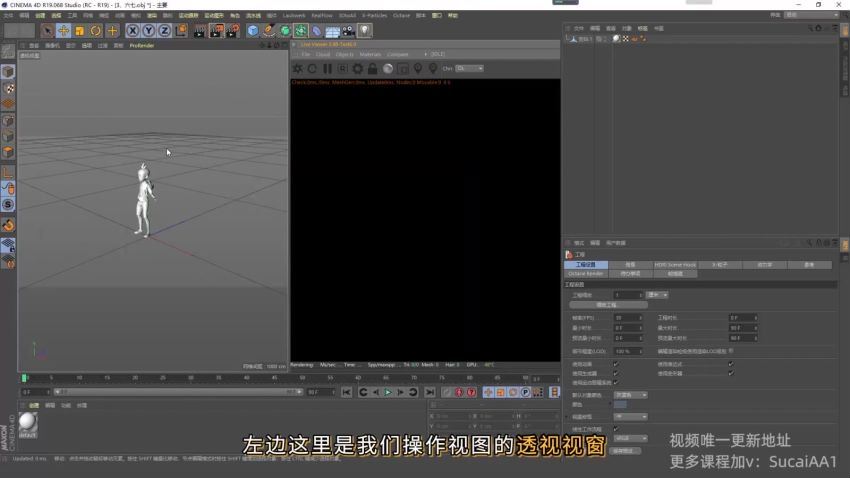This screenshot has height=478, width=850.
Task: Switch to the Octane Render tab
Action: pyautogui.click(x=586, y=273)
